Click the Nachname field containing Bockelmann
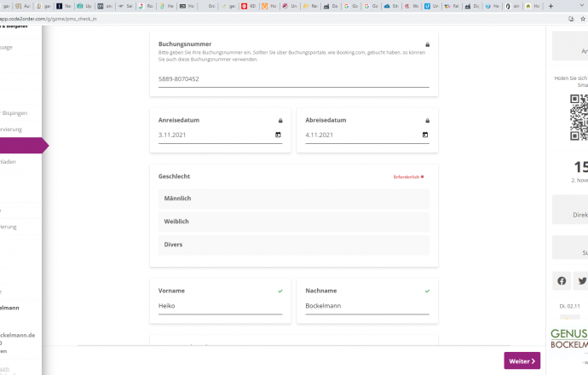This screenshot has height=375, width=588. coord(367,306)
